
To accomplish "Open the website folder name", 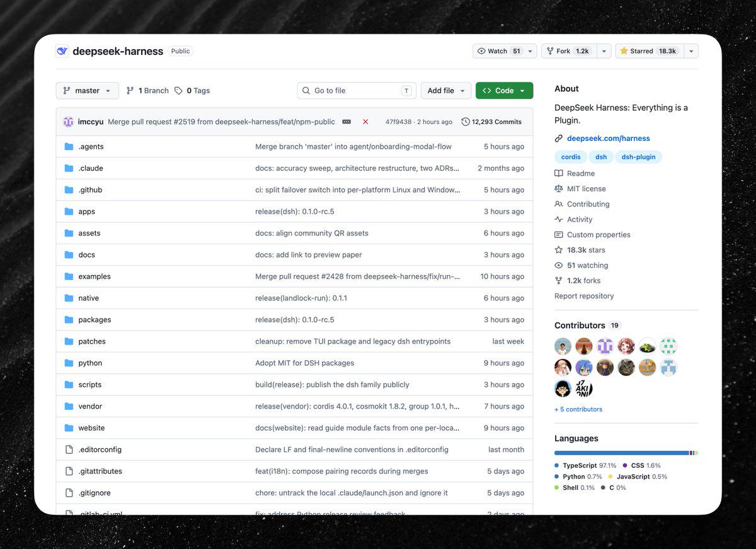I will click(91, 428).
